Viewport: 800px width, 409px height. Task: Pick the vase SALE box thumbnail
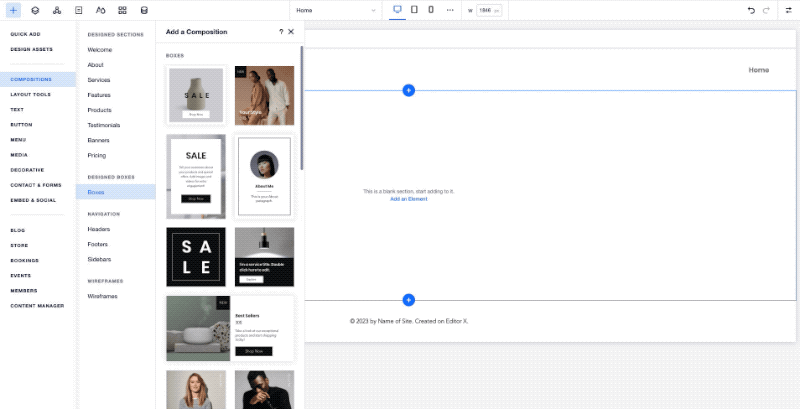point(196,95)
